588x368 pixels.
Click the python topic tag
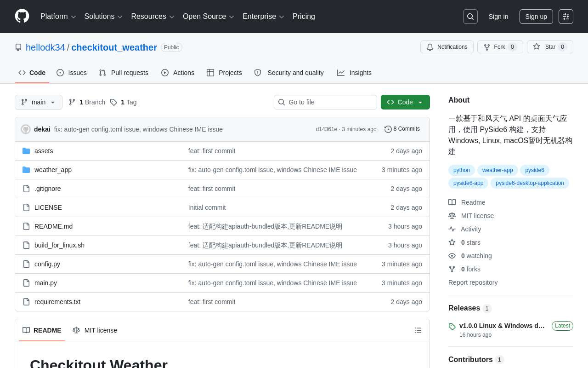pos(462,170)
